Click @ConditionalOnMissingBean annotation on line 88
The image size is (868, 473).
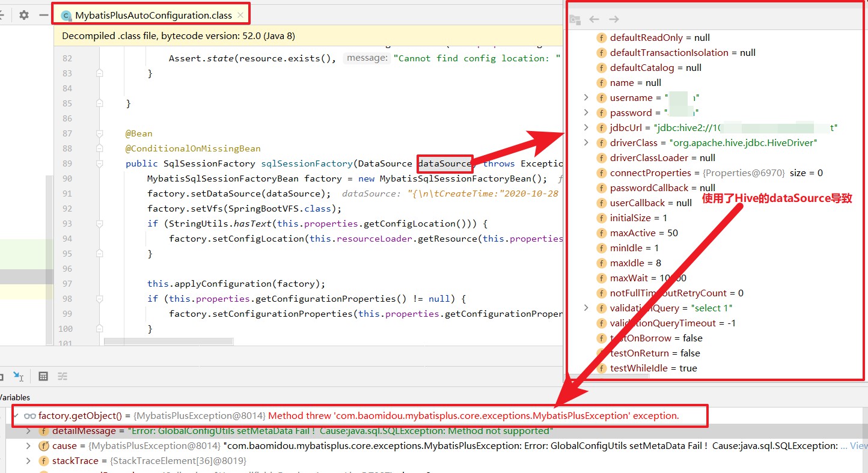click(x=193, y=148)
